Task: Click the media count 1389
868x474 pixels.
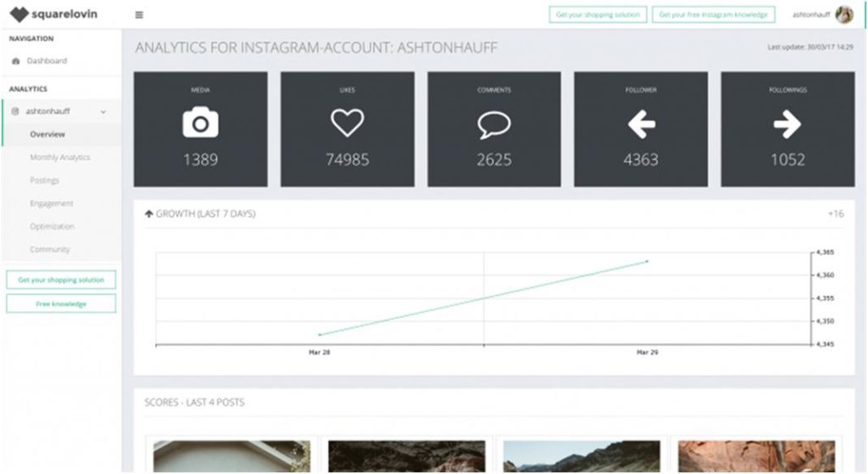Action: point(200,160)
